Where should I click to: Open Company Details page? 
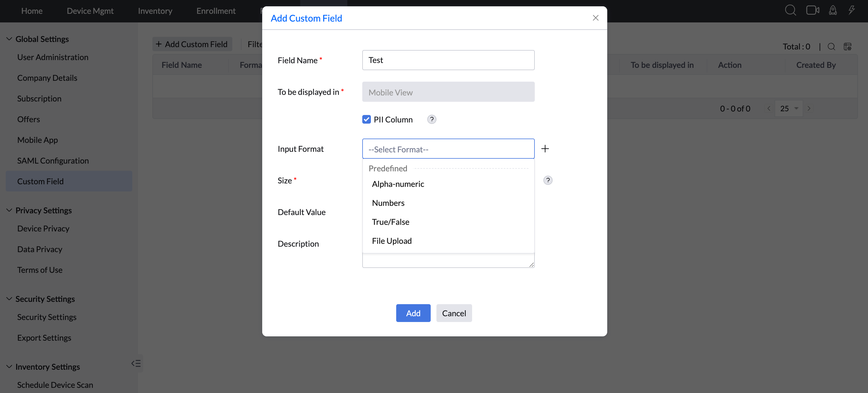click(47, 78)
